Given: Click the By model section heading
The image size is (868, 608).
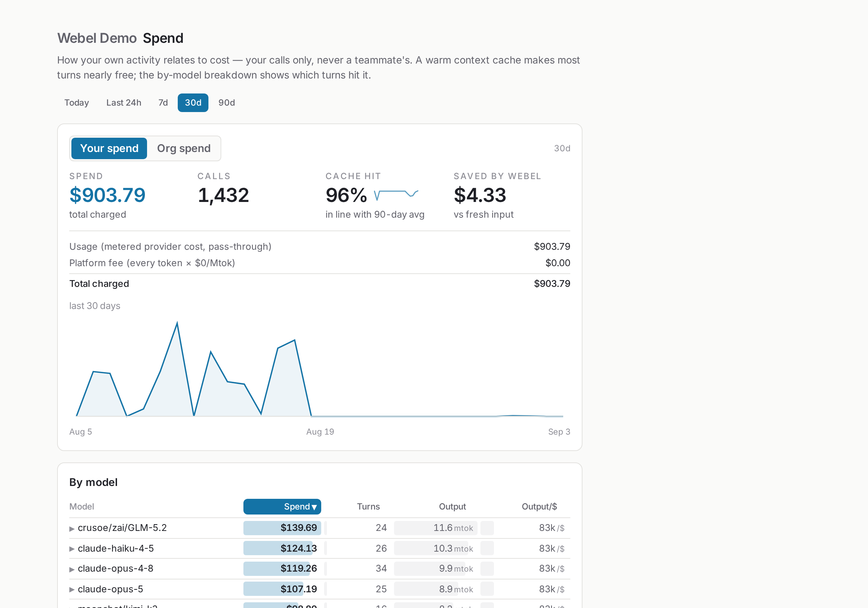Looking at the screenshot, I should coord(94,482).
